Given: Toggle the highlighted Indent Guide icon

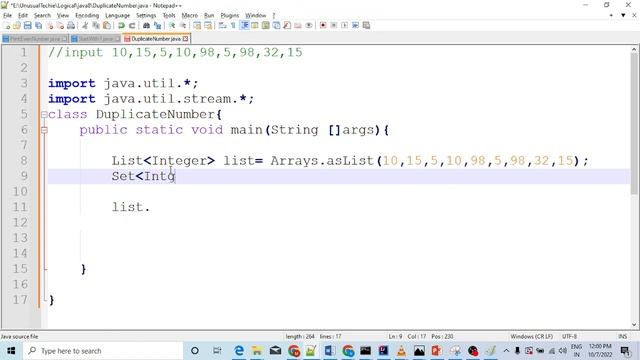Looking at the screenshot, I should click(244, 26).
